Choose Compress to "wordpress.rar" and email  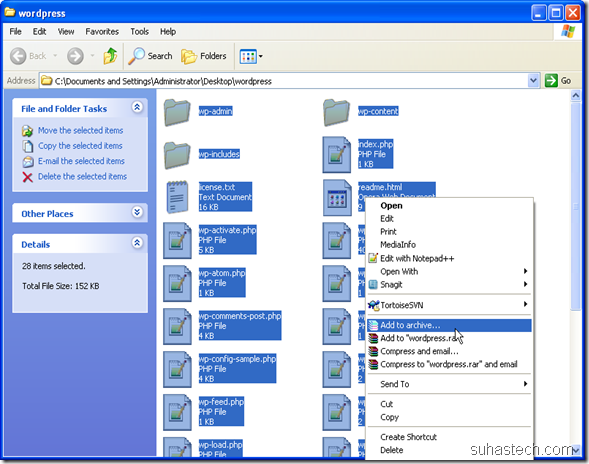pyautogui.click(x=449, y=364)
